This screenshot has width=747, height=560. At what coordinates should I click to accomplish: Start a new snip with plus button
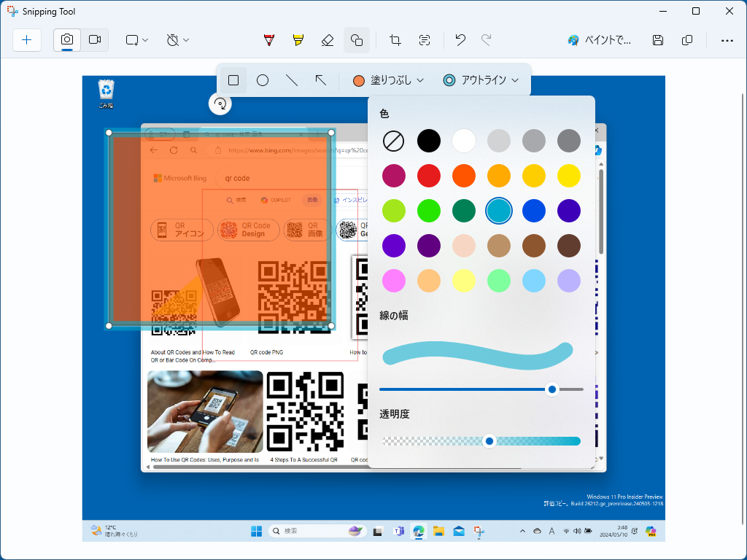pyautogui.click(x=27, y=40)
